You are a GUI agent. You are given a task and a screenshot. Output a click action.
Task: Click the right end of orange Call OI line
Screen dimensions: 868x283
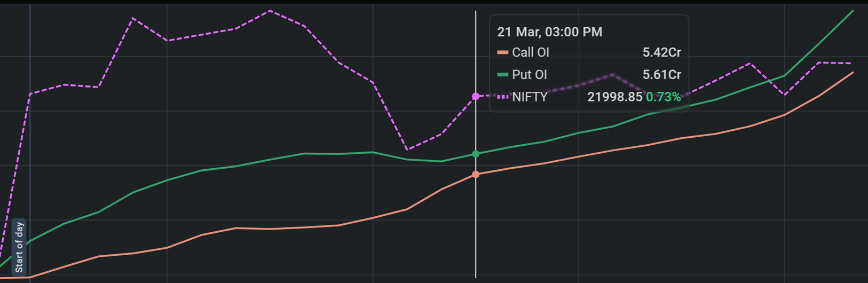(853, 73)
